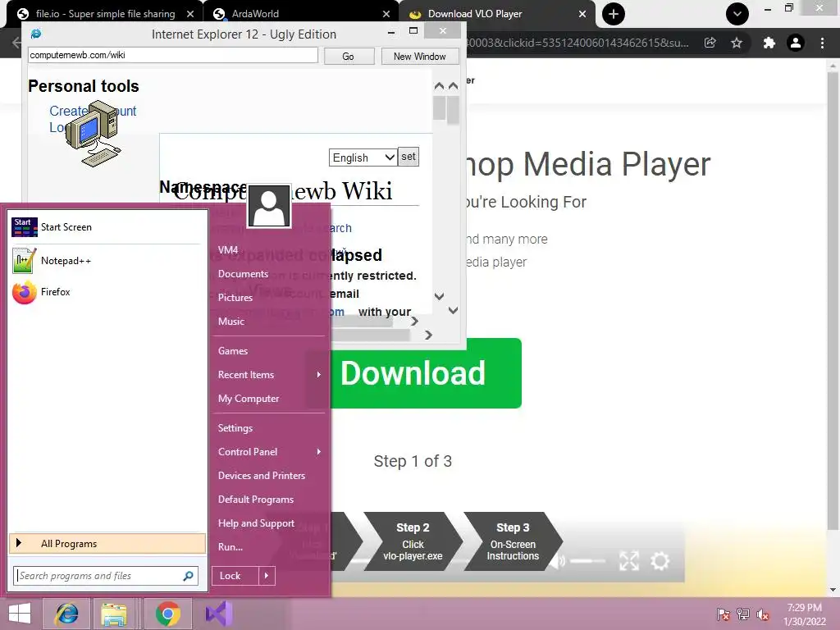This screenshot has width=840, height=630.
Task: Add a new Chrome tab
Action: (614, 14)
